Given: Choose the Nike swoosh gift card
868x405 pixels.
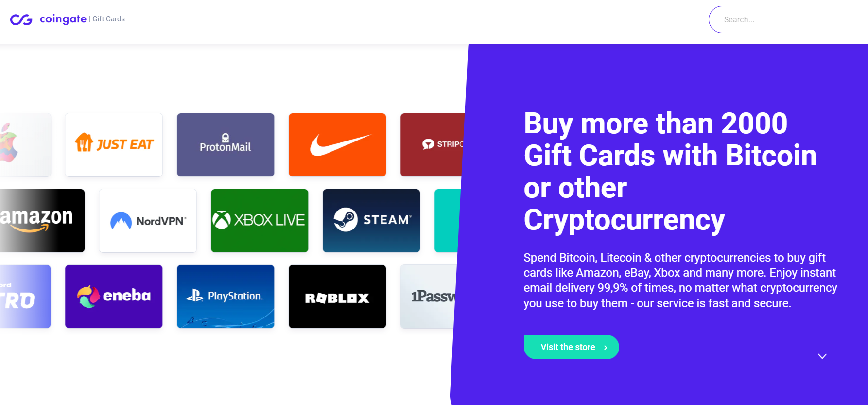Looking at the screenshot, I should tap(337, 145).
